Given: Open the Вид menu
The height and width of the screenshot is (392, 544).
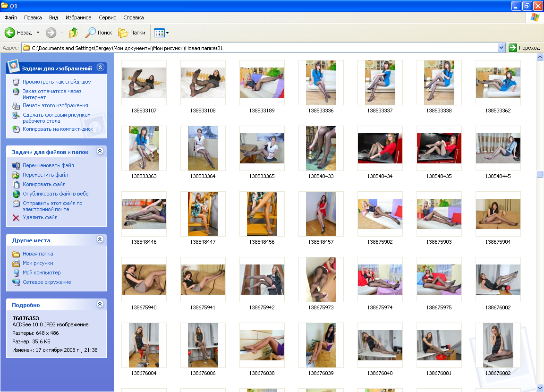Looking at the screenshot, I should click(53, 17).
